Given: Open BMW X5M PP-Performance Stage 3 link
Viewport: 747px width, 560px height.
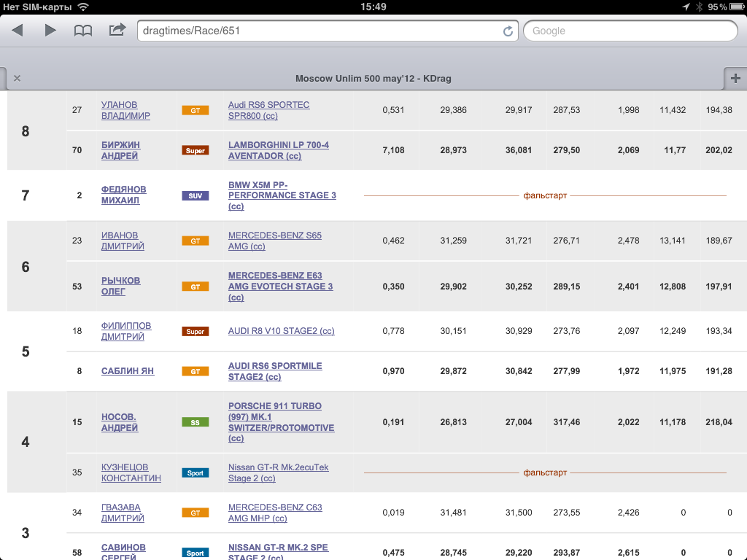Looking at the screenshot, I should 282,195.
